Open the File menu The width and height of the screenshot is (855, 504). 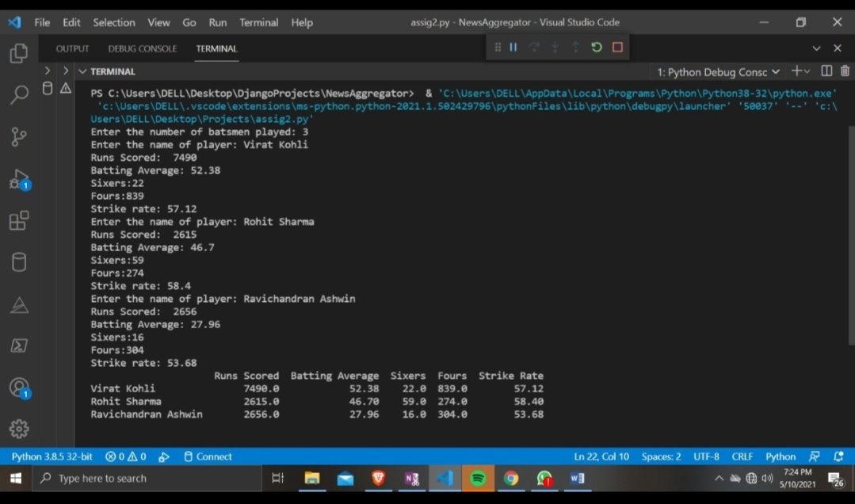click(42, 22)
